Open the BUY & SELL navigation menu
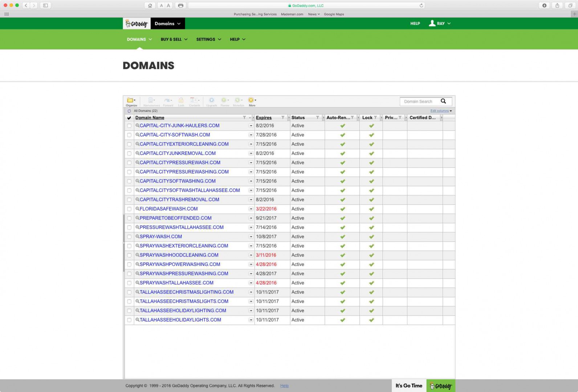This screenshot has height=392, width=578. pyautogui.click(x=174, y=39)
